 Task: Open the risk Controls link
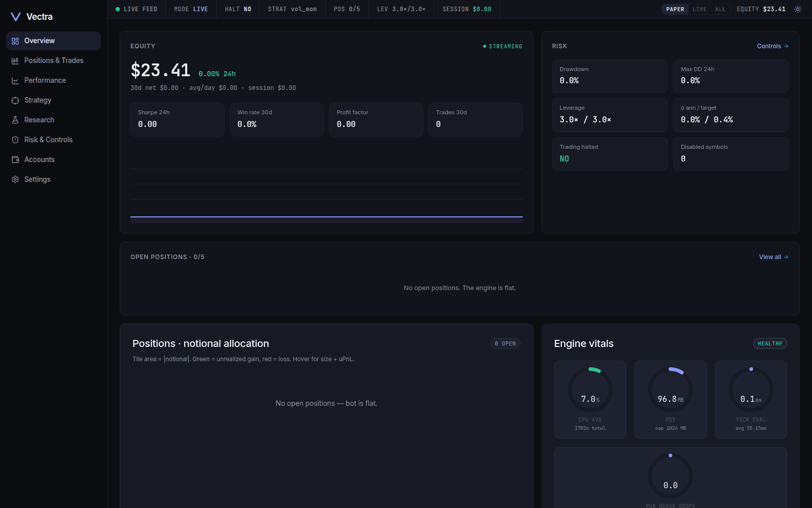[x=772, y=46]
